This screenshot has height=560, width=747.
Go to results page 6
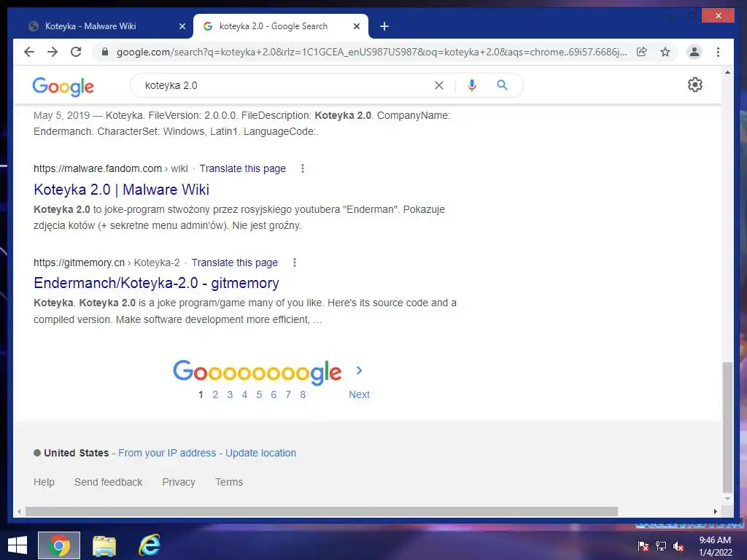pos(274,394)
